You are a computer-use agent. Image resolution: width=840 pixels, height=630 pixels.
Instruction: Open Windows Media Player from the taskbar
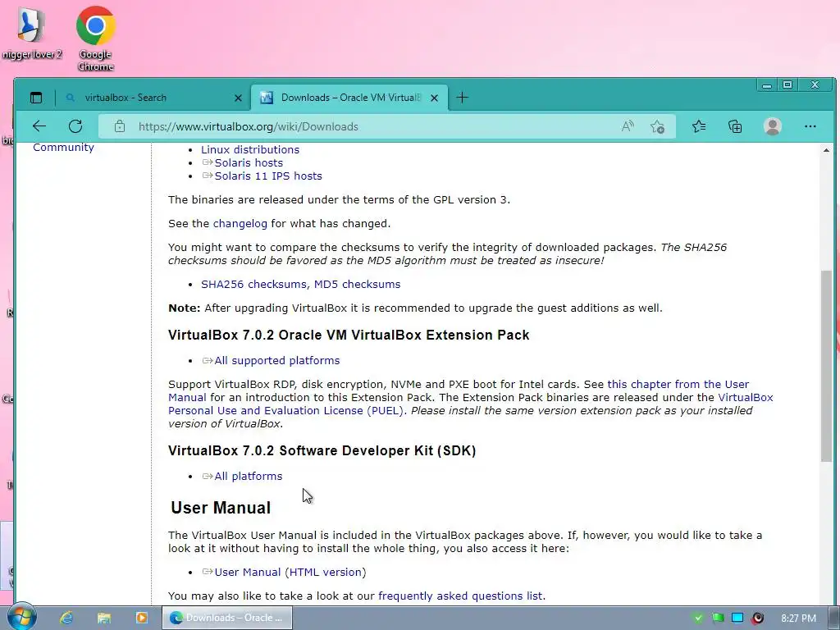click(141, 618)
